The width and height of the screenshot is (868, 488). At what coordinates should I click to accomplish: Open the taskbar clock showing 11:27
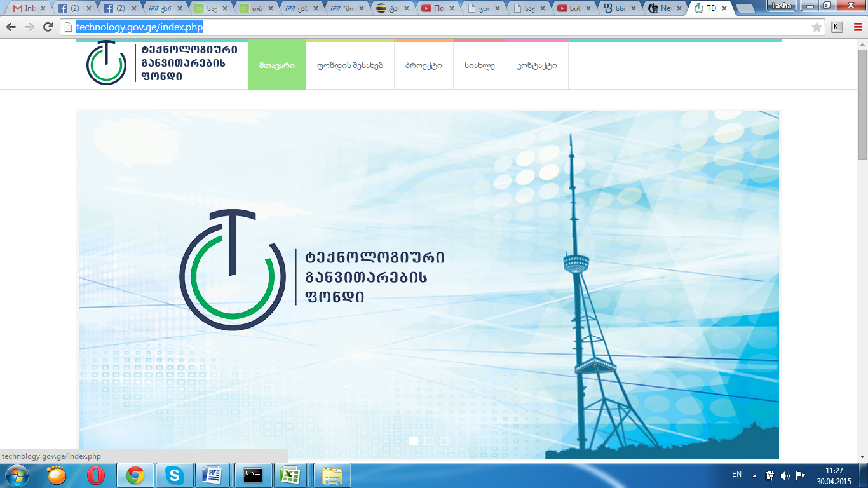point(834,476)
